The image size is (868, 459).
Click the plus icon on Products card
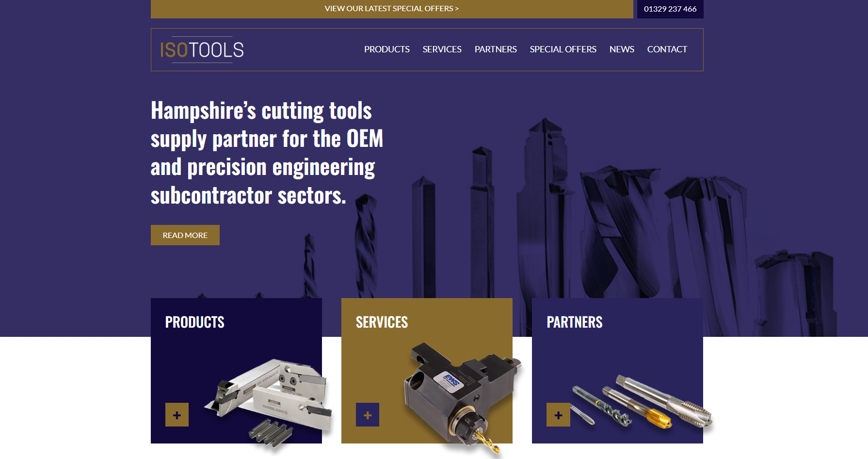pyautogui.click(x=177, y=415)
